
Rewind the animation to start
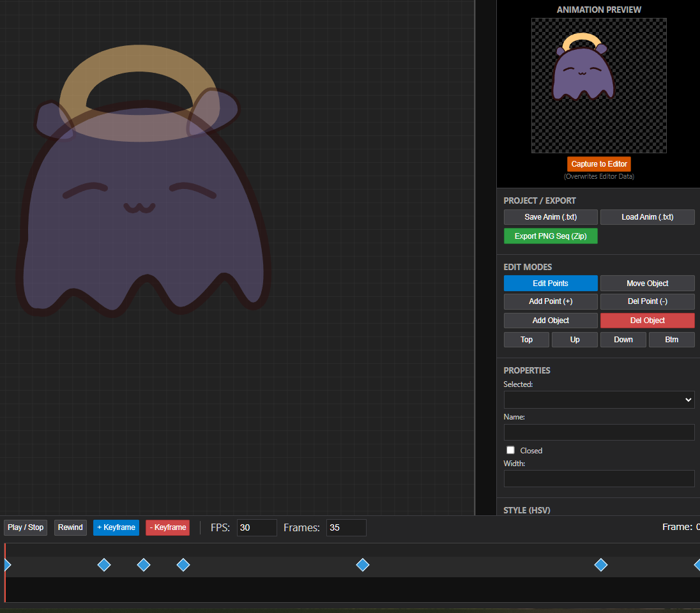coord(70,527)
